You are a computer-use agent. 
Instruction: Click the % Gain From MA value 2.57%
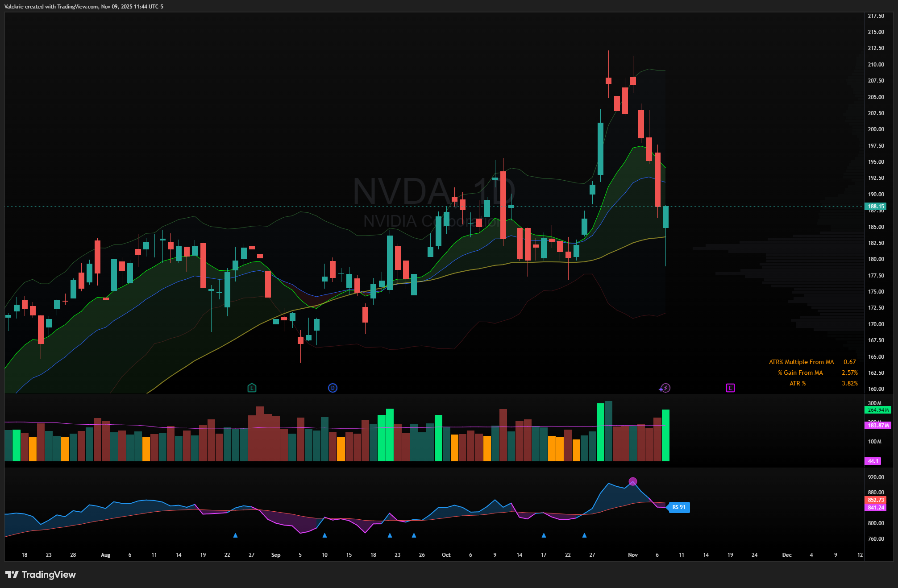tap(849, 373)
